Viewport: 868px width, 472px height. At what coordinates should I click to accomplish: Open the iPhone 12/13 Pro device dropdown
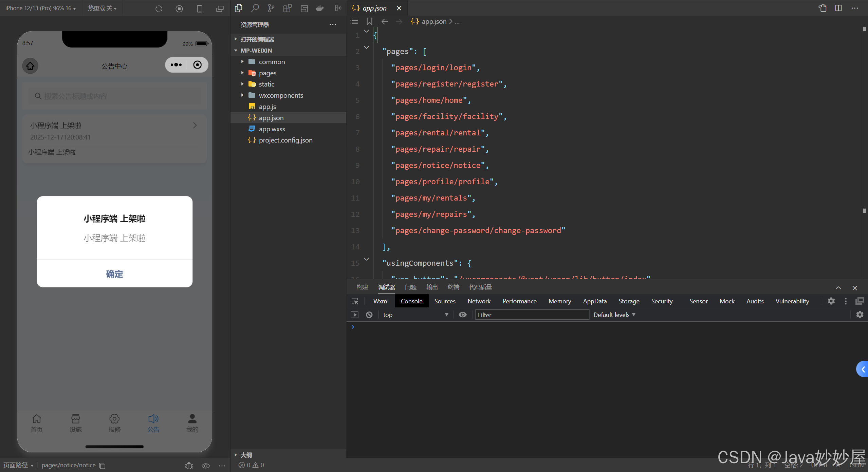coord(40,8)
